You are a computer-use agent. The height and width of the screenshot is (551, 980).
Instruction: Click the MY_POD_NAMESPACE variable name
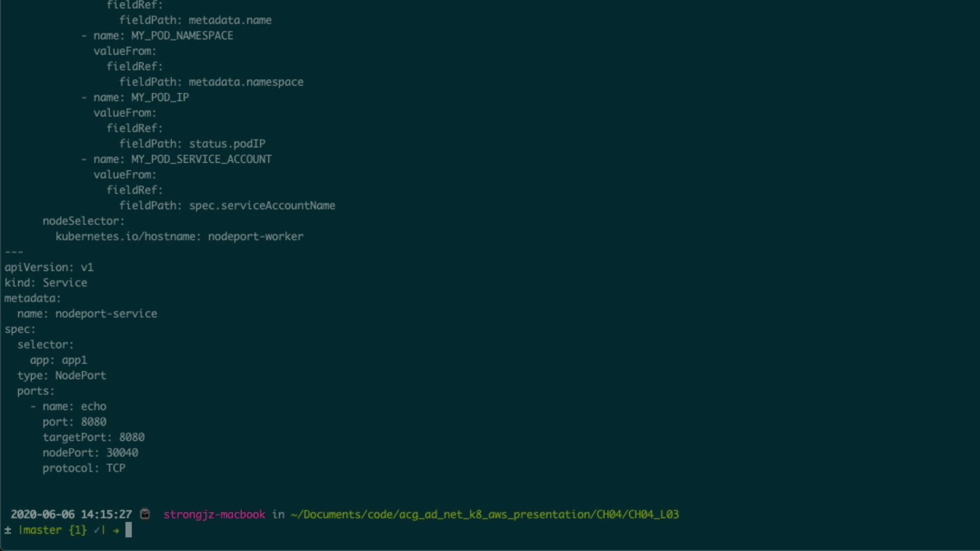coord(182,36)
